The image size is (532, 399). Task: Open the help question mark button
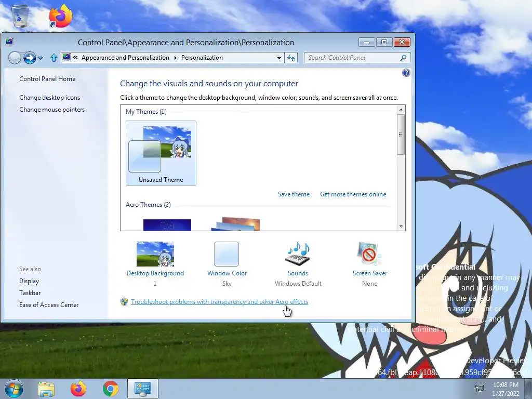coord(406,73)
